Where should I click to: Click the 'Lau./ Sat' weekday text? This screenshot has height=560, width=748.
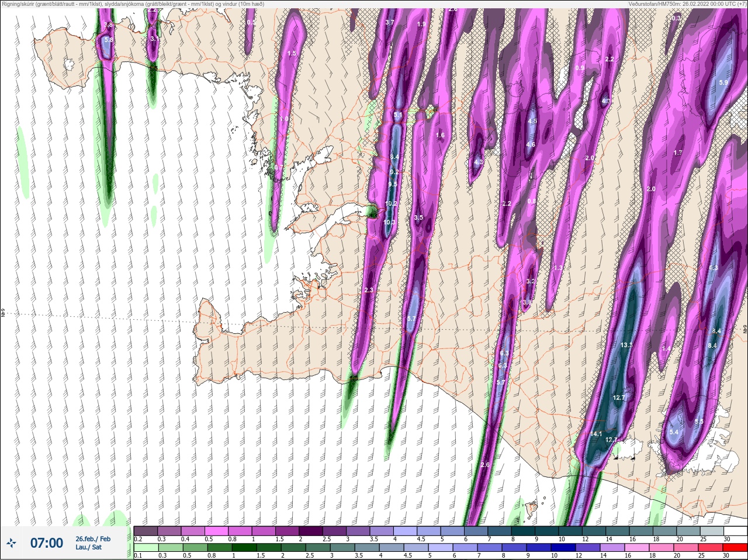point(88,548)
